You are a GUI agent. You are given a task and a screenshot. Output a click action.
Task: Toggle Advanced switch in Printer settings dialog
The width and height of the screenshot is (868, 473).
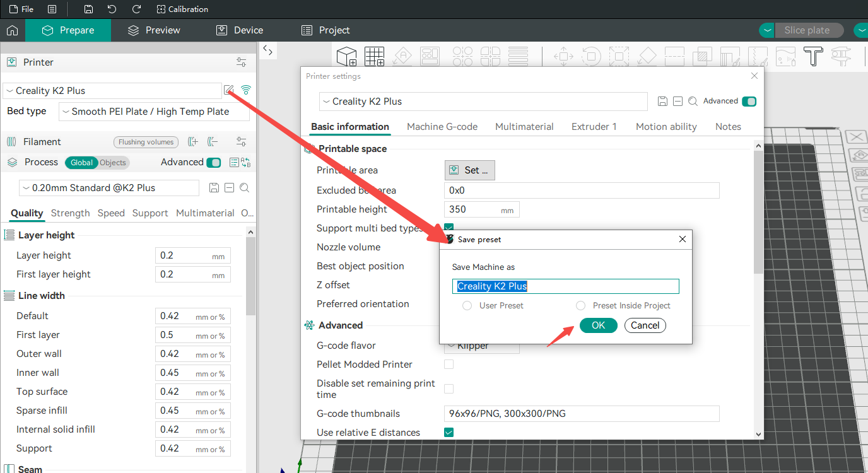point(749,102)
